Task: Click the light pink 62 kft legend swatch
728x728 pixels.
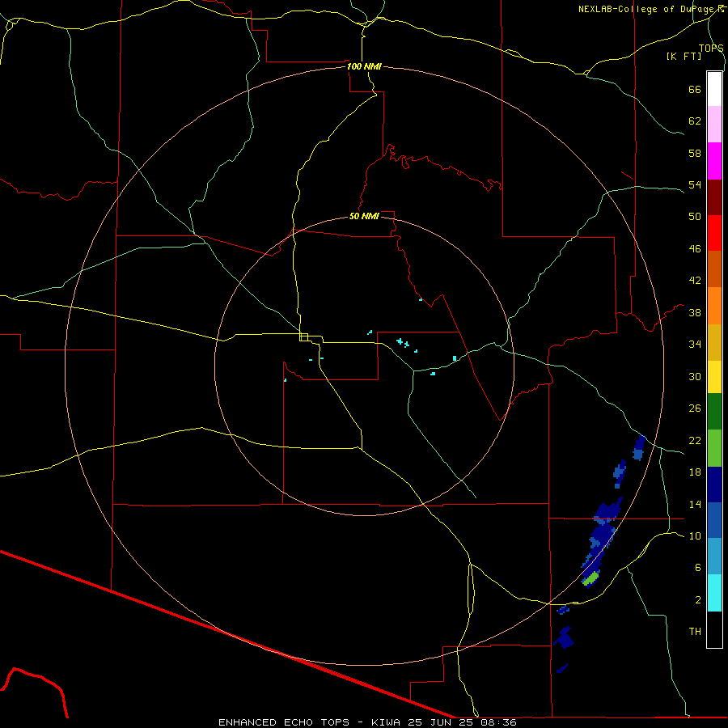Action: pos(714,124)
